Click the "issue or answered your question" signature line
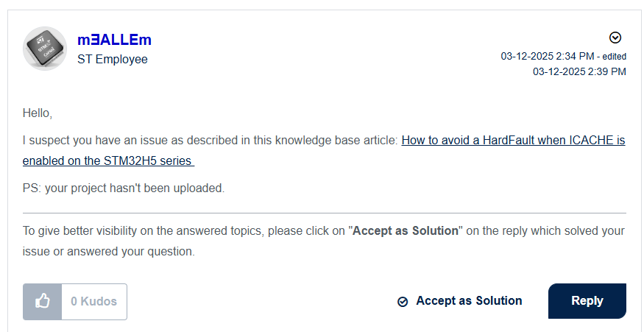This screenshot has height=332, width=644. pyautogui.click(x=108, y=251)
